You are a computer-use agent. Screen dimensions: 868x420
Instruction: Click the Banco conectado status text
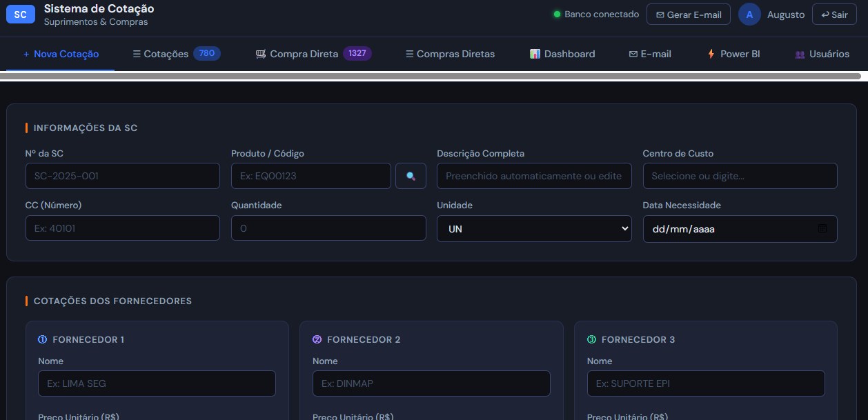coord(602,14)
